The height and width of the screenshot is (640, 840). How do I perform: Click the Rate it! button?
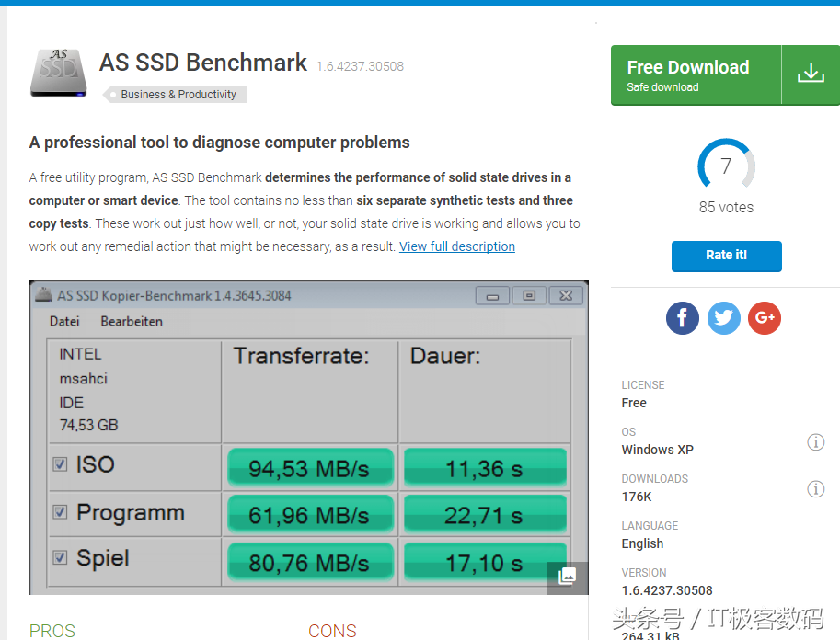coord(727,256)
